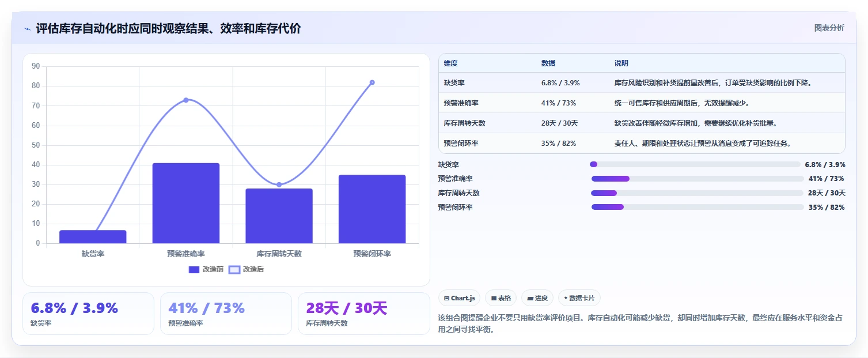Click the summary paragraph 该组合图提醒企业
Image resolution: width=868 pixels, height=358 pixels.
(641, 324)
